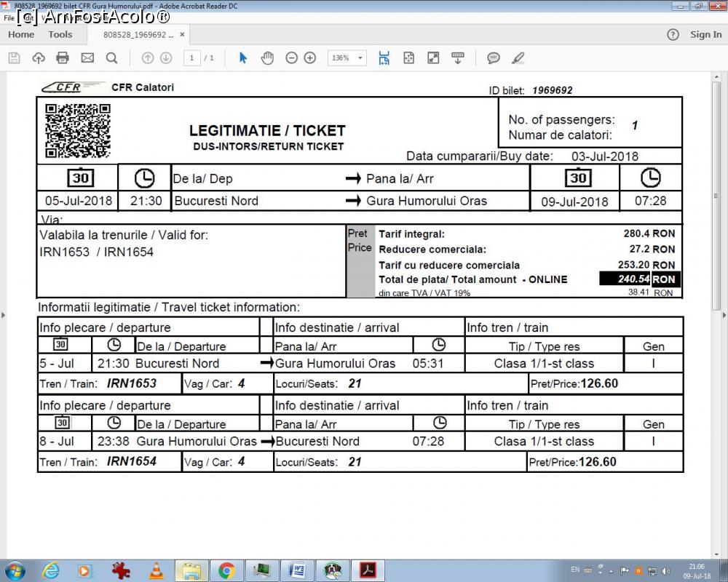Select the arrow Selection tool
The width and height of the screenshot is (728, 582).
coord(243,58)
